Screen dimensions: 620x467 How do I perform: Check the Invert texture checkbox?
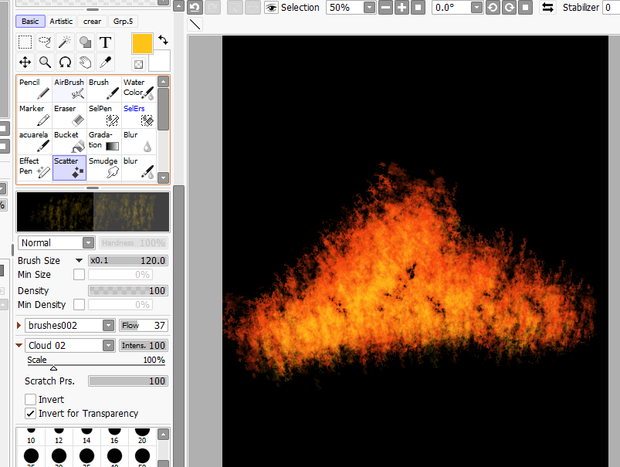pyautogui.click(x=30, y=399)
